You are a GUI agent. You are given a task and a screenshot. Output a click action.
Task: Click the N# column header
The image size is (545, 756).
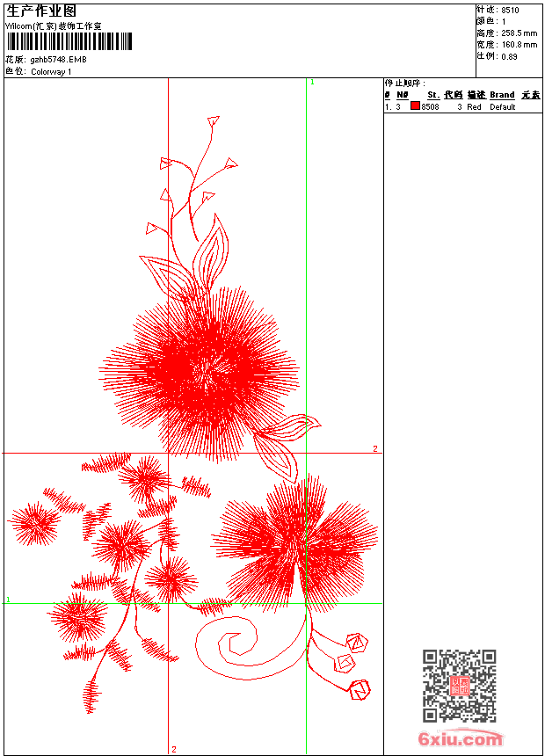click(403, 95)
